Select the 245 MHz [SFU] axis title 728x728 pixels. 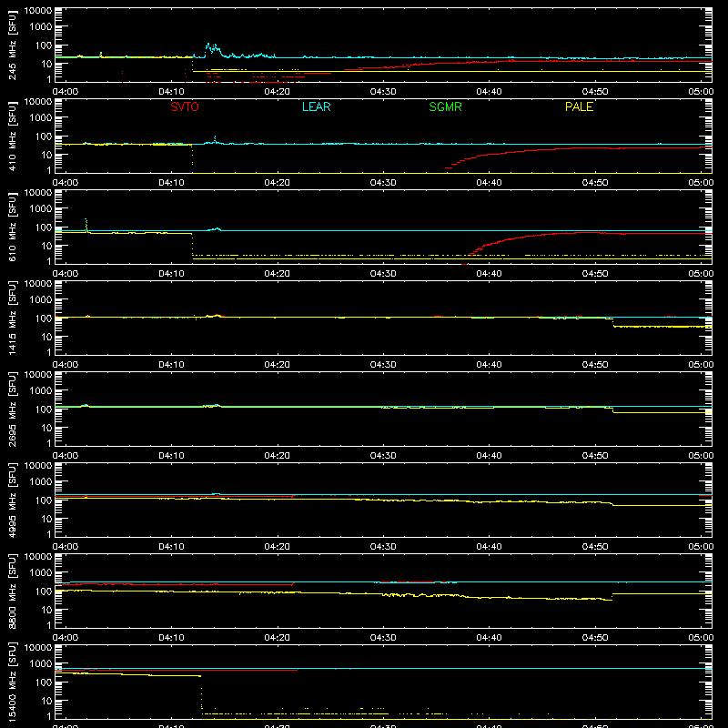click(12, 45)
